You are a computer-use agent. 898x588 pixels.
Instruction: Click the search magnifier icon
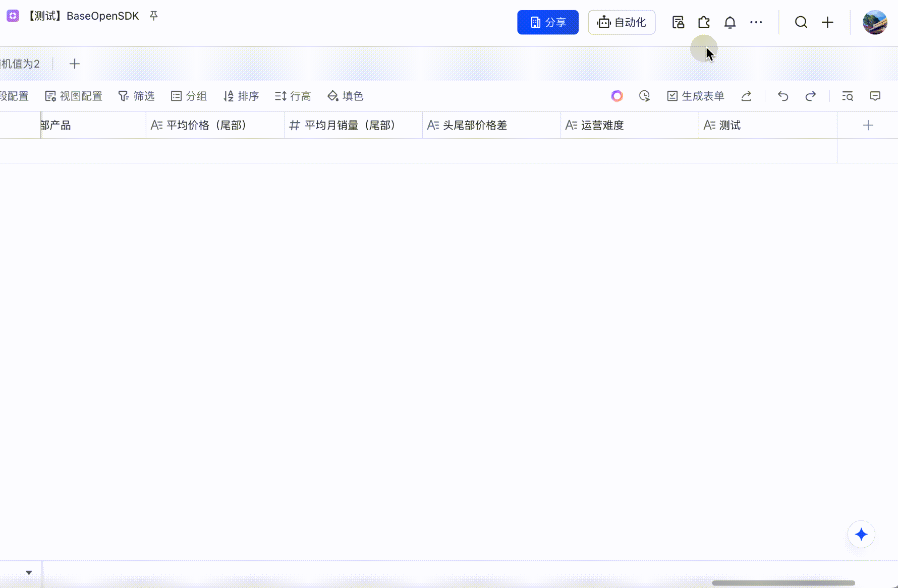point(801,23)
